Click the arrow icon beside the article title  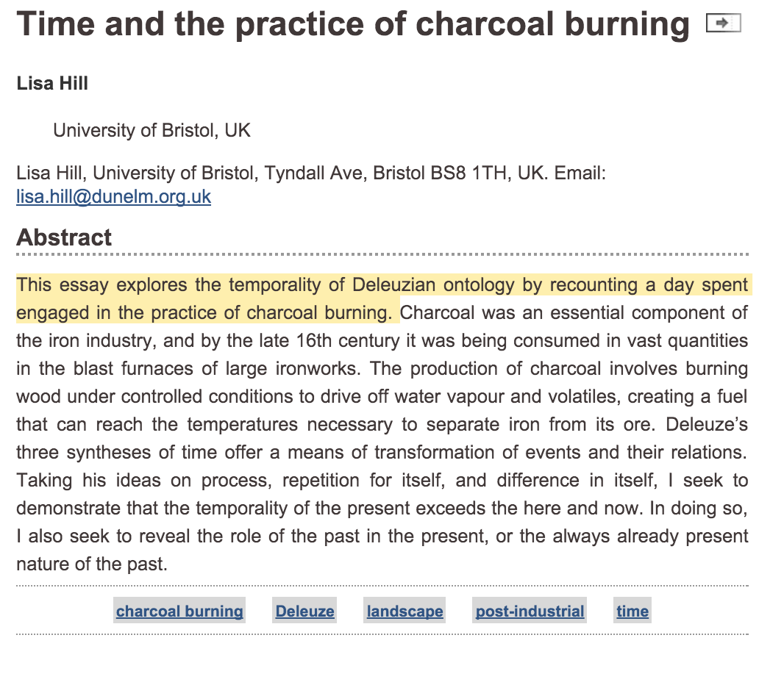point(723,23)
